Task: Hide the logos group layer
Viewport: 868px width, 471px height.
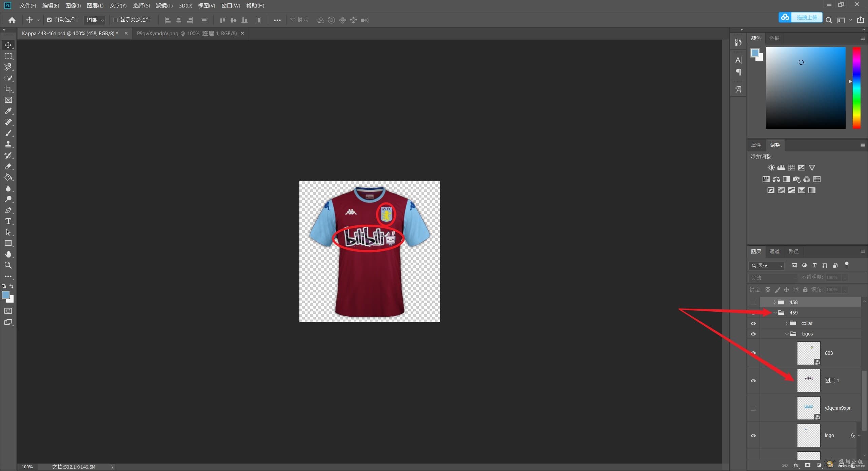Action: [x=753, y=334]
